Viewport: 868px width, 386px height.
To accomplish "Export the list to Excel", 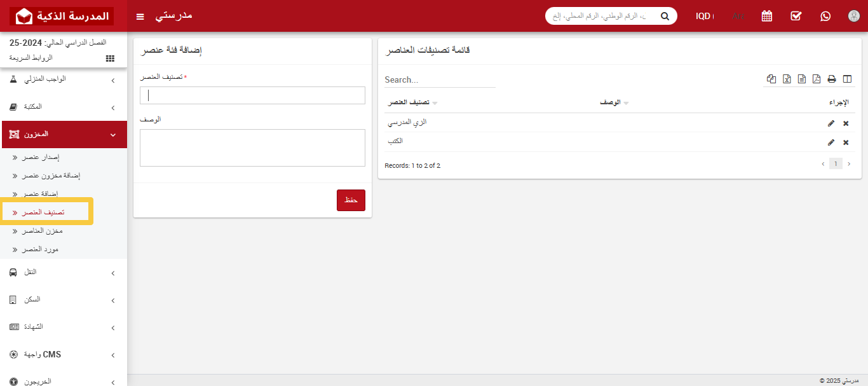I will point(787,79).
